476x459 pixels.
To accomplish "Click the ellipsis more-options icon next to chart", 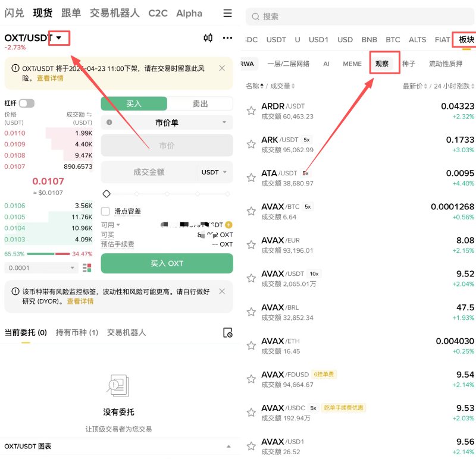I will pos(227,37).
